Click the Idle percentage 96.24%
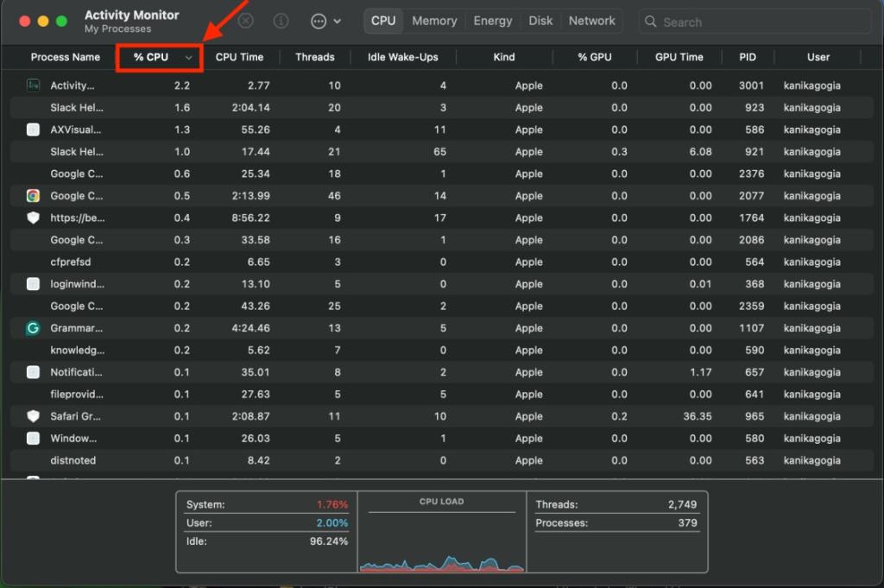The width and height of the screenshot is (884, 588). click(x=329, y=541)
